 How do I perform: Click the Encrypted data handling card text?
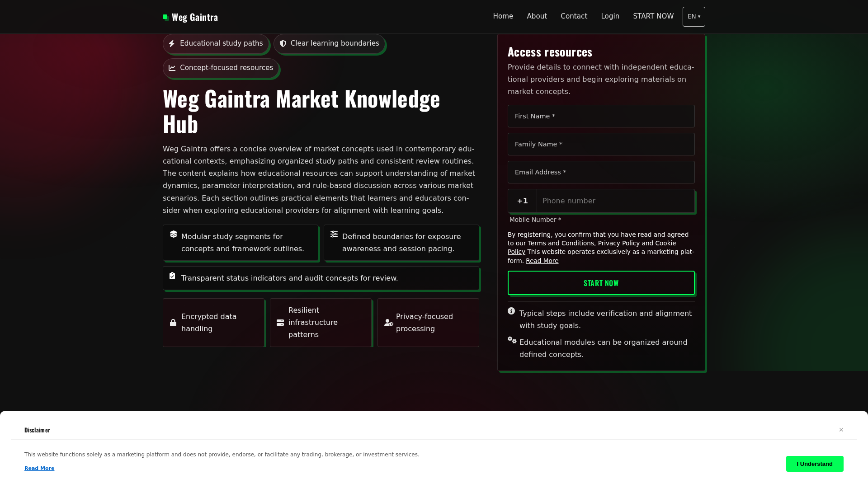tap(209, 323)
